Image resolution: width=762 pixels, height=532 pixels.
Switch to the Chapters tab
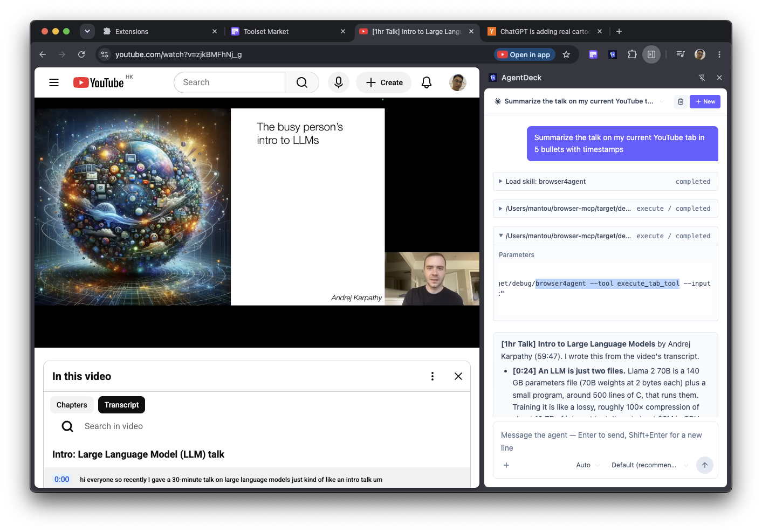click(x=72, y=405)
